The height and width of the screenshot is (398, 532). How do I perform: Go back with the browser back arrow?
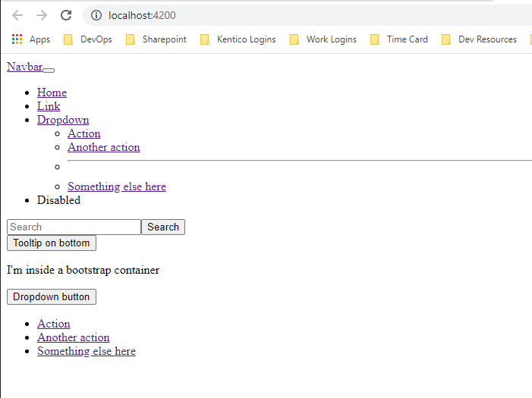17,15
